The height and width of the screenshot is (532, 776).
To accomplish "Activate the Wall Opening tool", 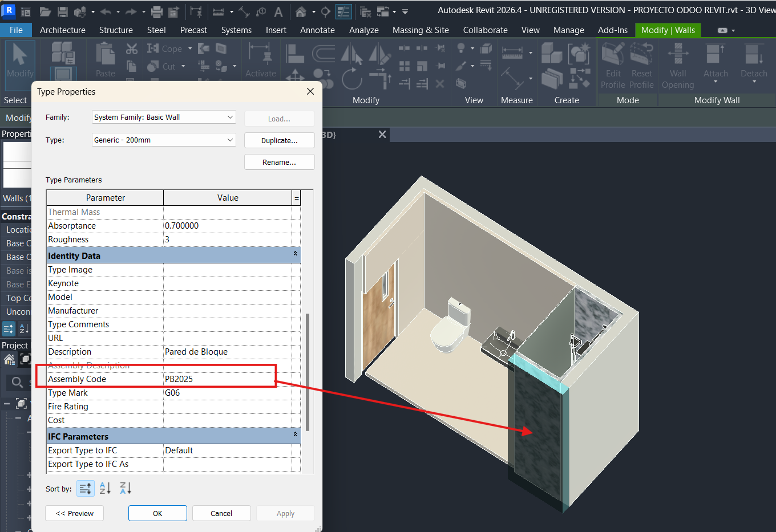I will click(678, 64).
